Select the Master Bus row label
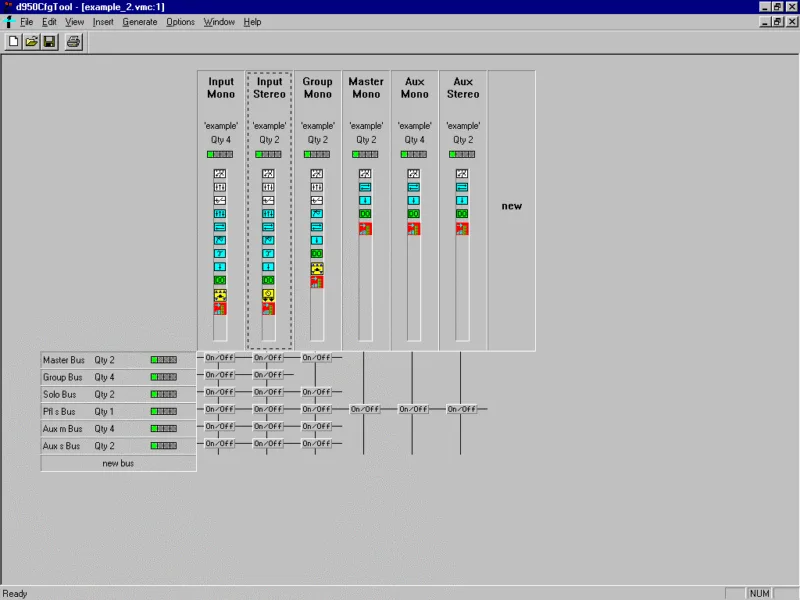This screenshot has width=800, height=600. [64, 360]
